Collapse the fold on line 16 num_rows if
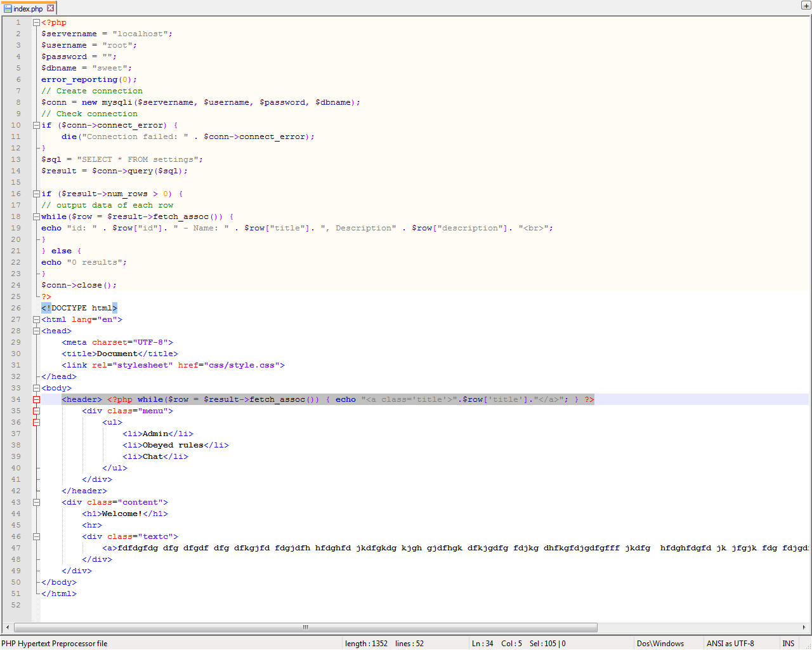This screenshot has width=812, height=650. tap(36, 194)
